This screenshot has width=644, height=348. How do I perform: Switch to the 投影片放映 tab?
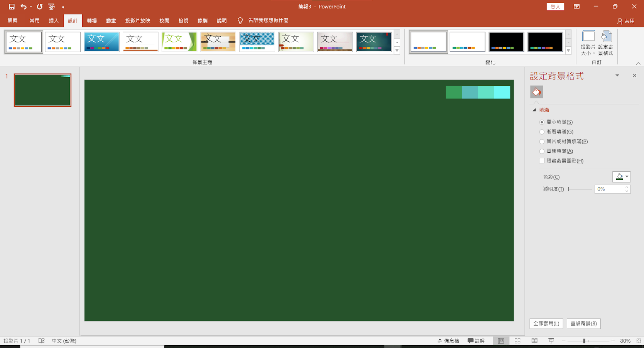[138, 20]
